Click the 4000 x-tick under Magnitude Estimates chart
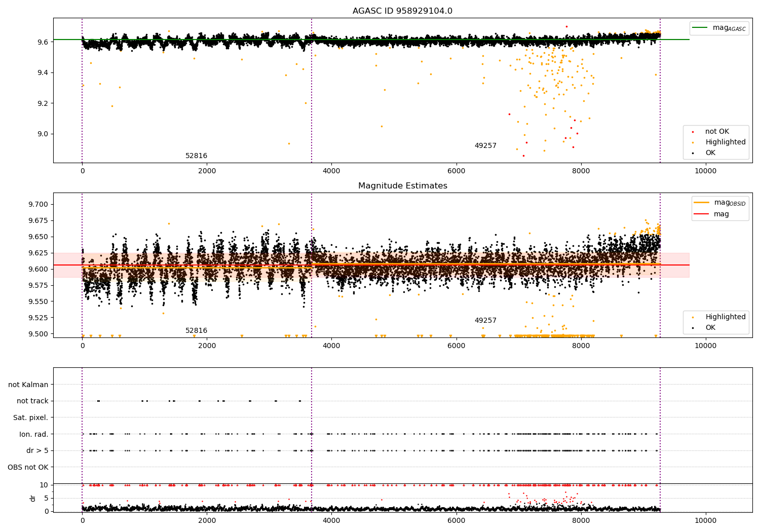The height and width of the screenshot is (532, 760). pyautogui.click(x=331, y=346)
